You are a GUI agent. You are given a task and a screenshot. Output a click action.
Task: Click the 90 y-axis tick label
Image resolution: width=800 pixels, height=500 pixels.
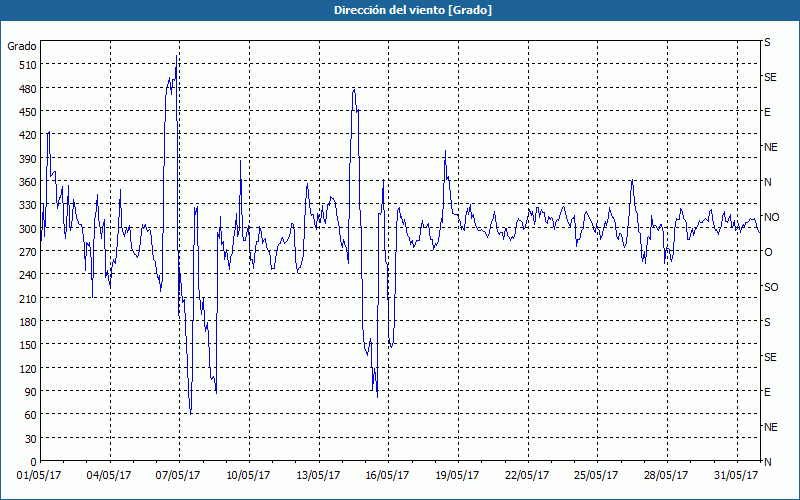coord(30,392)
